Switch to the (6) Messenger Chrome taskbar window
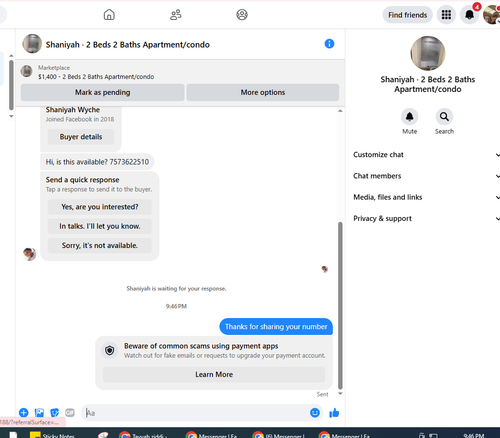The height and width of the screenshot is (438, 500). (279, 434)
